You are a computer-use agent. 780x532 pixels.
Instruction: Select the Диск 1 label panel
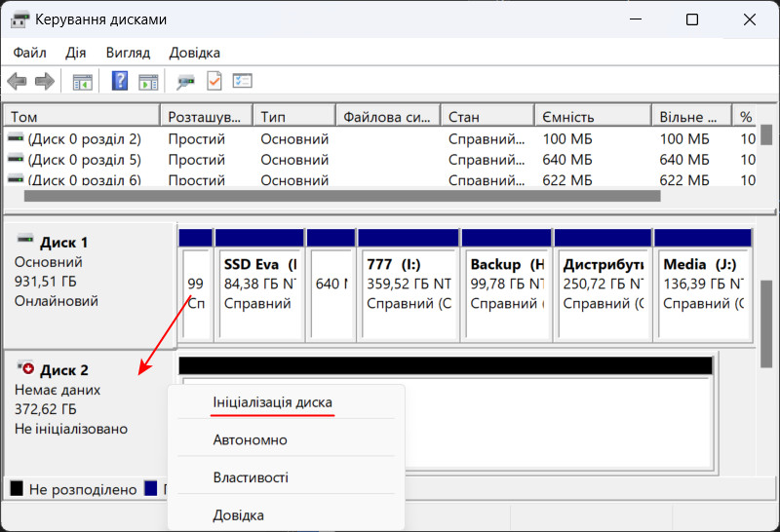pos(90,285)
